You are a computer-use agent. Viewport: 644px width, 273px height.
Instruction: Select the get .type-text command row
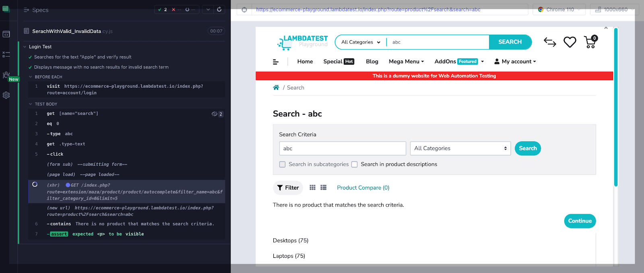pyautogui.click(x=126, y=144)
